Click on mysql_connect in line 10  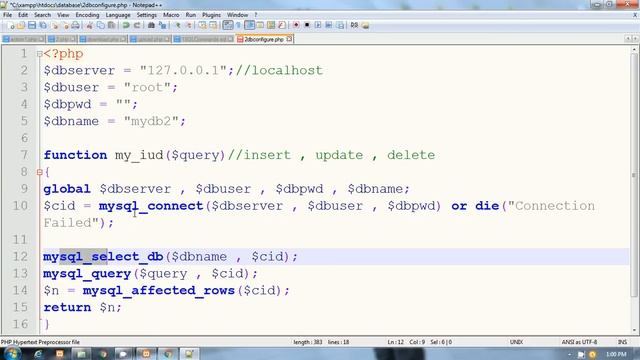(151, 206)
